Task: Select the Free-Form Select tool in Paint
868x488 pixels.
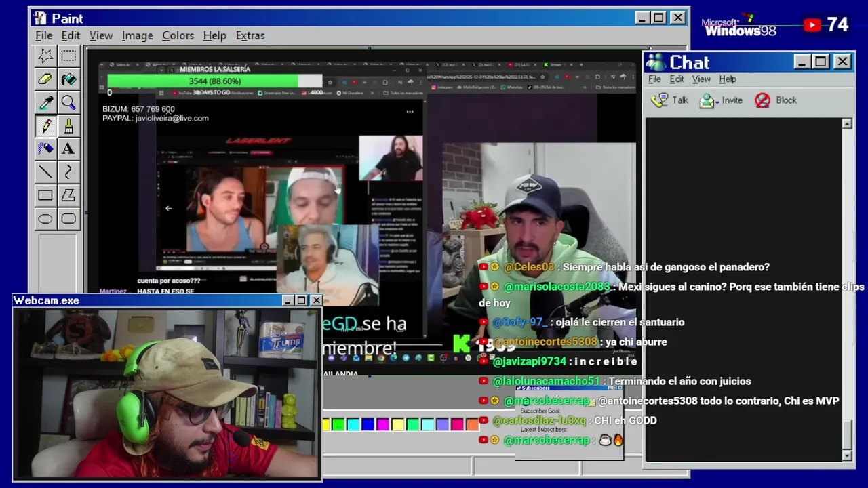Action: 45,56
